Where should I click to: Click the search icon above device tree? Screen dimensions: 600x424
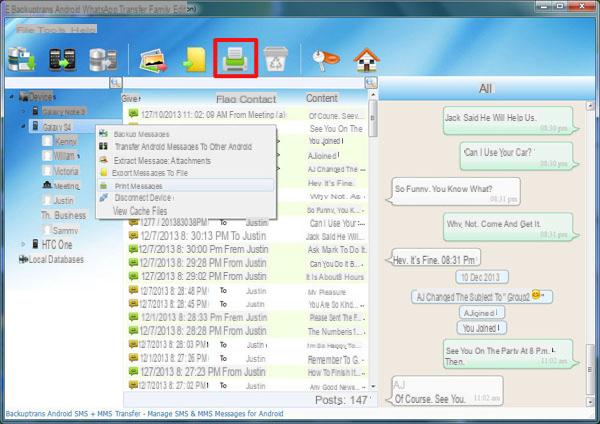[x=115, y=83]
